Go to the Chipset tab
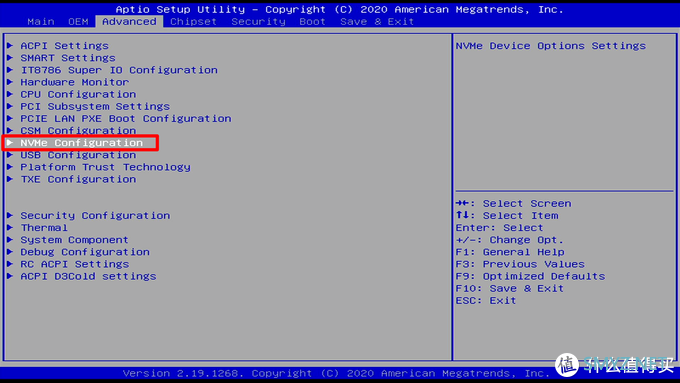The width and height of the screenshot is (680, 383). pos(193,22)
